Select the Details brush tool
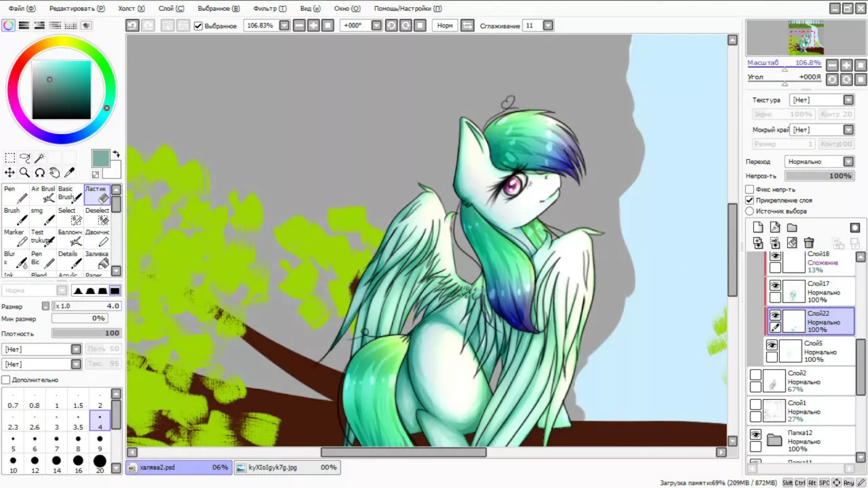The image size is (868, 488). (70, 260)
